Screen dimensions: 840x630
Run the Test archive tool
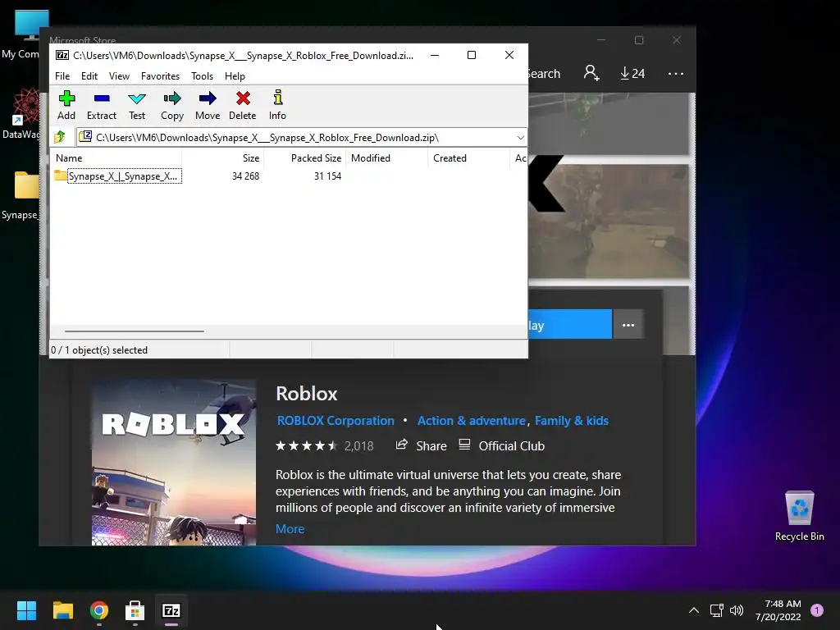pyautogui.click(x=137, y=105)
